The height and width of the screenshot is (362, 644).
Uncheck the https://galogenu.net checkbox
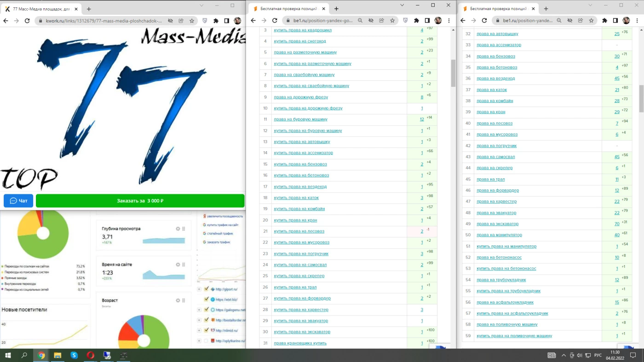tap(207, 310)
